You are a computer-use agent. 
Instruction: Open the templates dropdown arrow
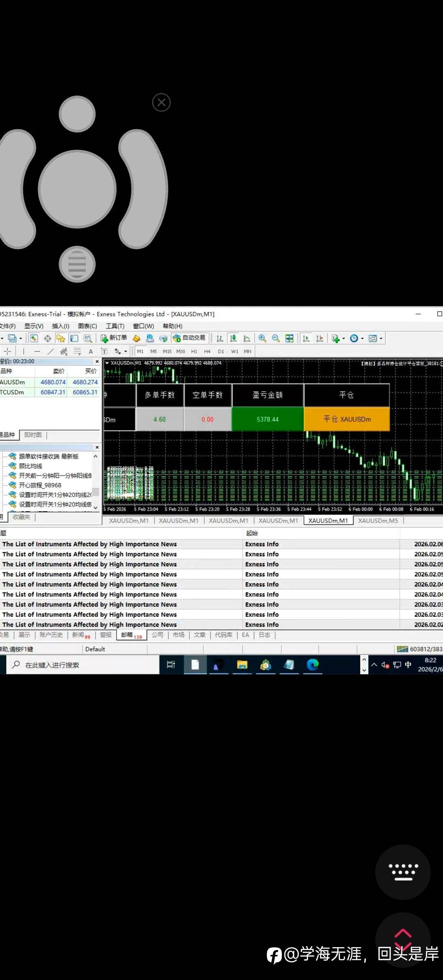coord(381,339)
